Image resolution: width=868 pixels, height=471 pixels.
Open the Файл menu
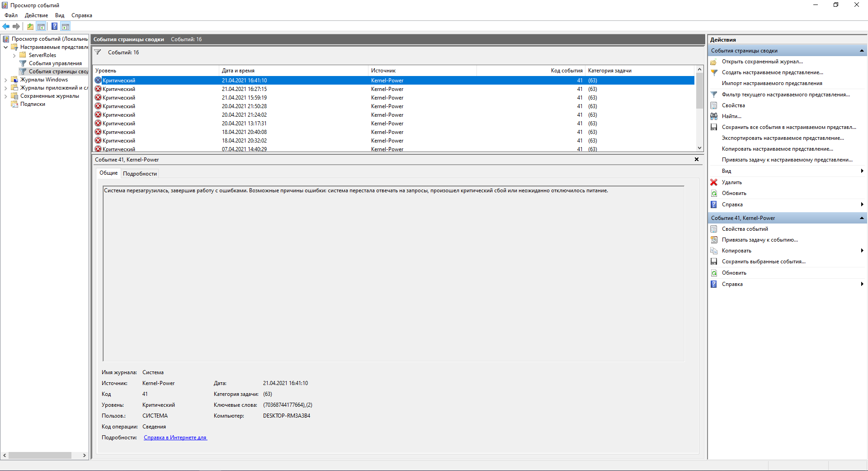point(11,15)
